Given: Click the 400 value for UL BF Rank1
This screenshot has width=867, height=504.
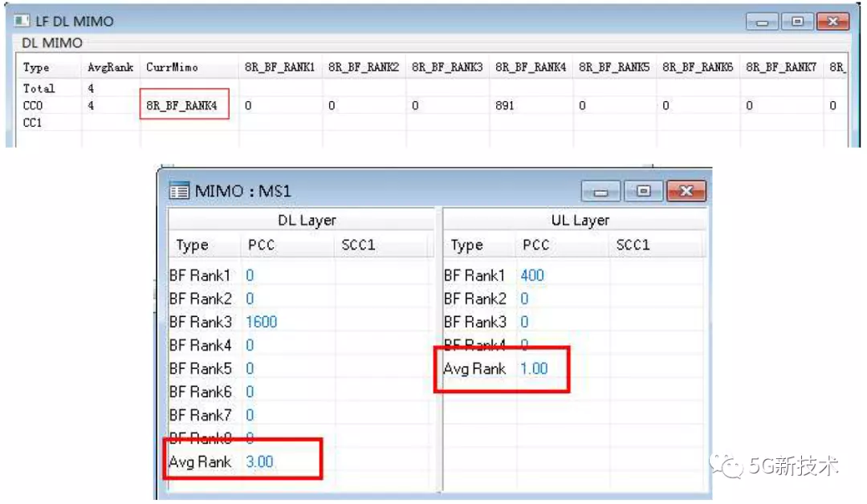Looking at the screenshot, I should click(x=532, y=275).
